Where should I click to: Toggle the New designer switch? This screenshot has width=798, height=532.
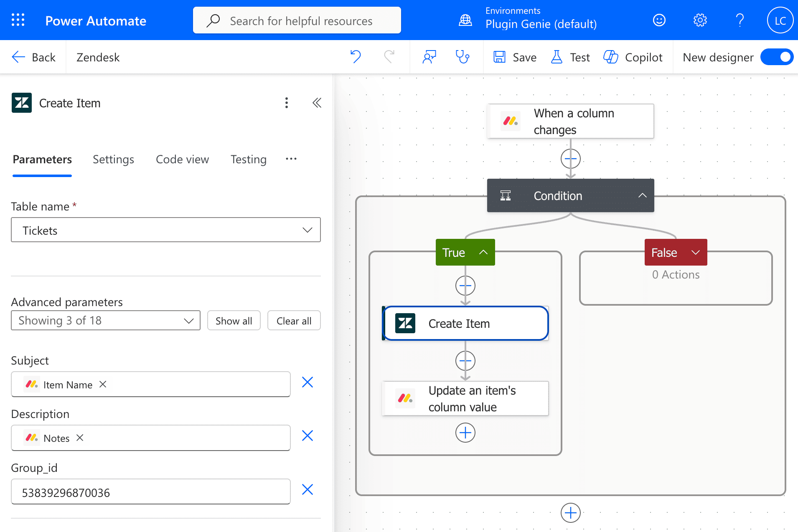tap(777, 57)
